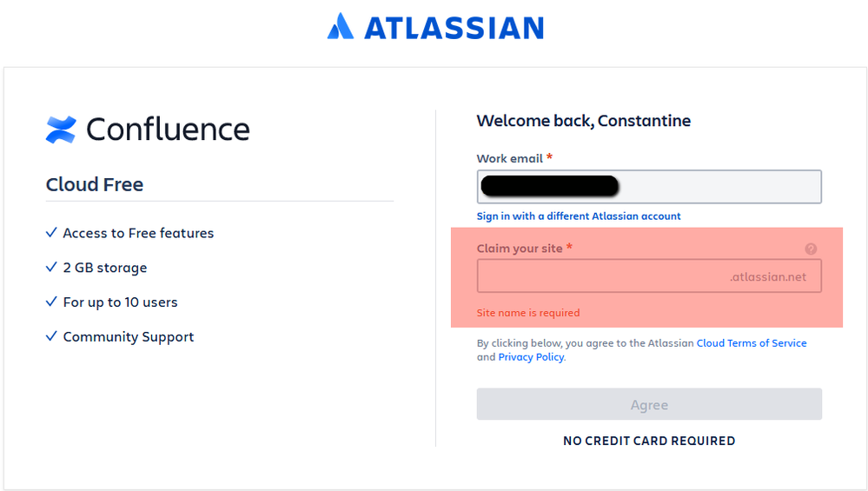
Task: Click the Cloud Free plan heading
Action: (95, 184)
